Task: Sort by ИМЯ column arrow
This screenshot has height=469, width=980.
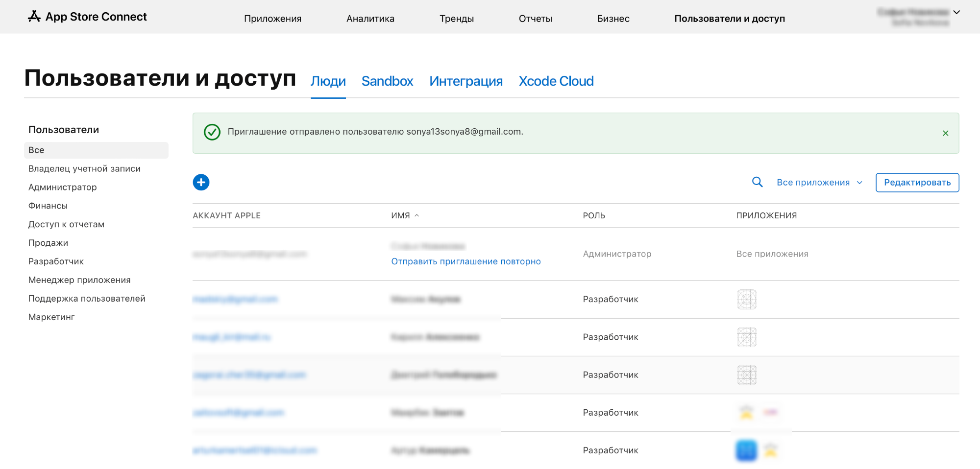Action: (x=417, y=215)
